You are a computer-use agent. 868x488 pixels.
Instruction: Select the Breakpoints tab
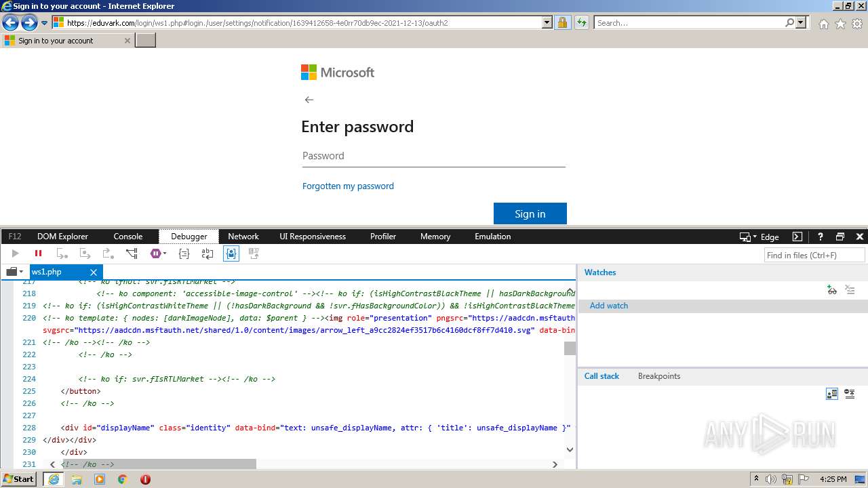(658, 376)
